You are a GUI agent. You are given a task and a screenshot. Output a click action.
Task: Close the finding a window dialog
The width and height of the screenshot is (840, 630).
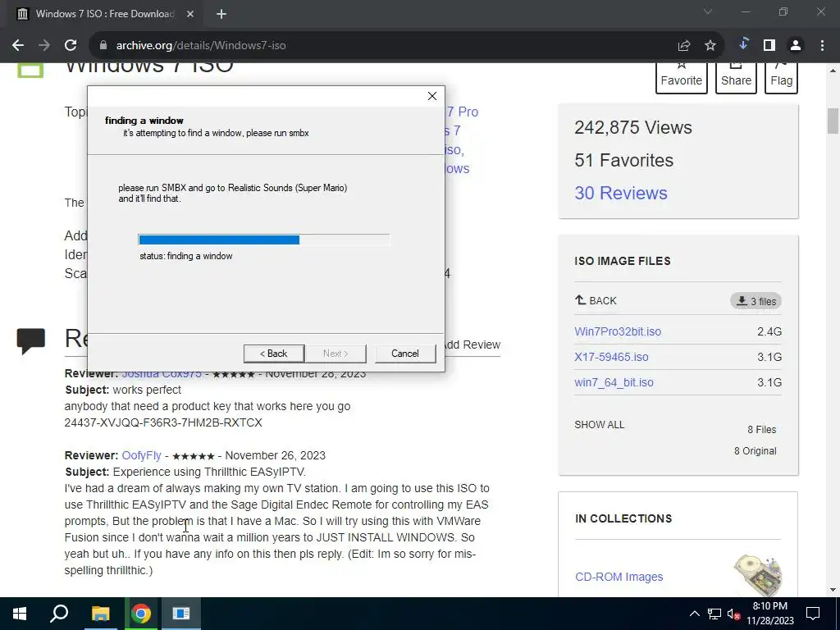(432, 96)
